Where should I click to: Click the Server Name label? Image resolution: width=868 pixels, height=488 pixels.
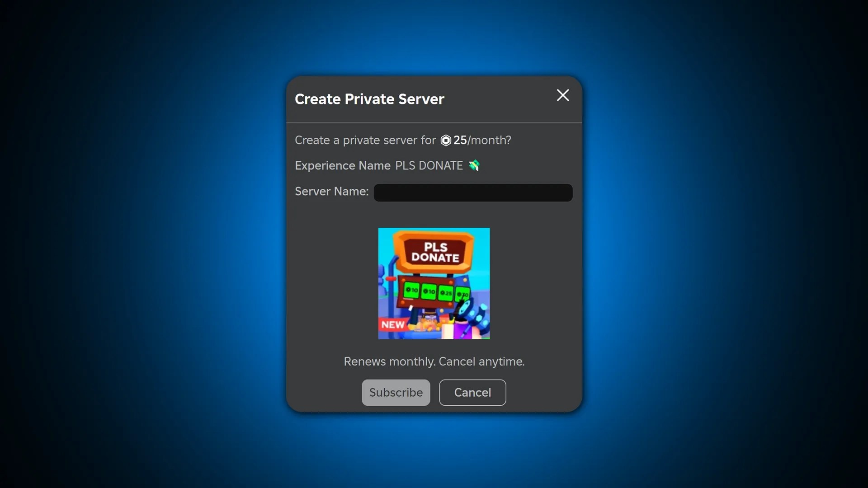[331, 192]
